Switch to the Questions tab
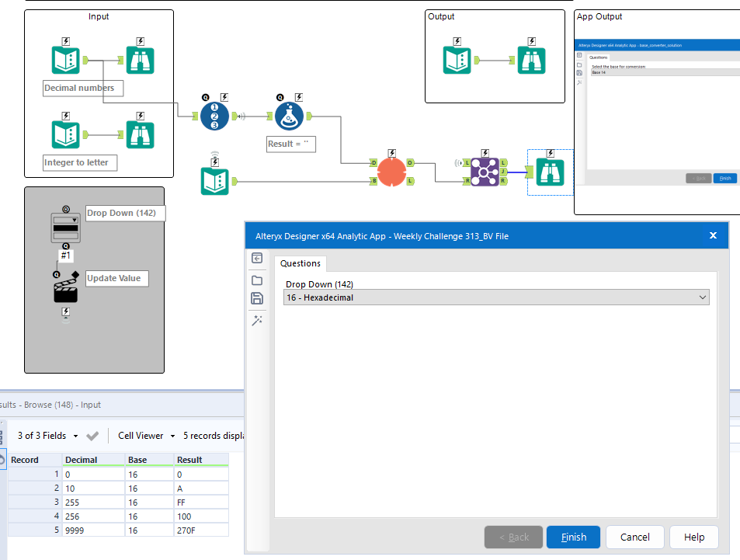Screen dimensions: 740x560 click(301, 263)
